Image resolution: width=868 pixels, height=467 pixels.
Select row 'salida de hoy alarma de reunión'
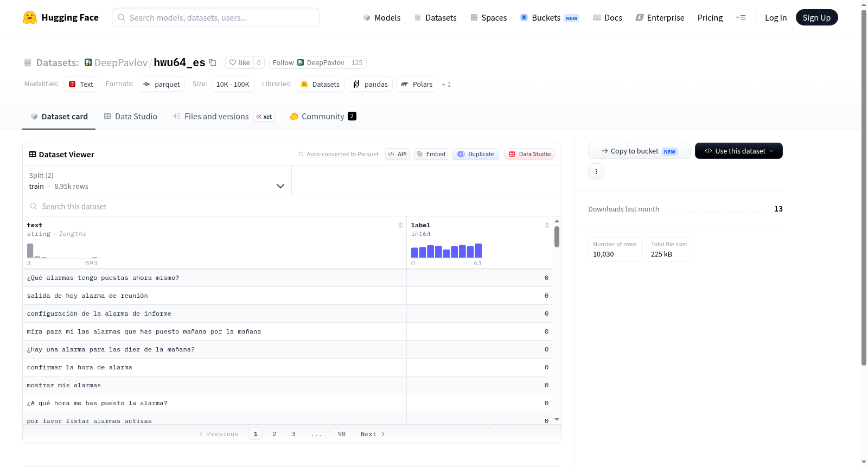click(288, 296)
